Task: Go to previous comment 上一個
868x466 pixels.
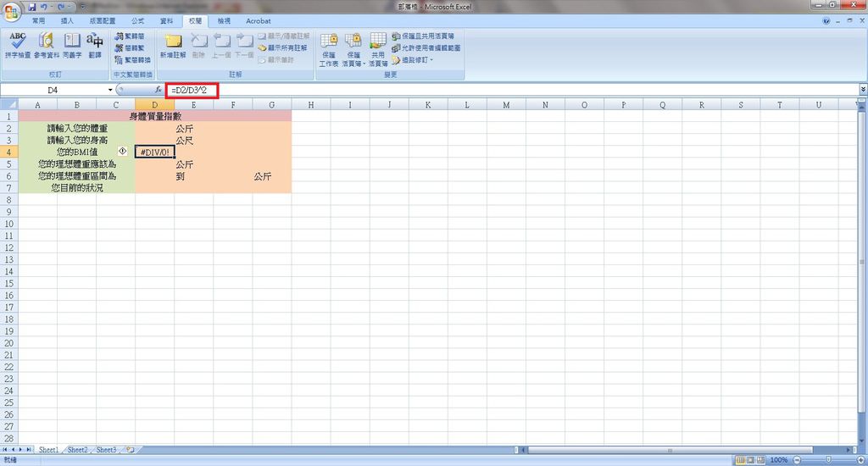Action: [221, 46]
